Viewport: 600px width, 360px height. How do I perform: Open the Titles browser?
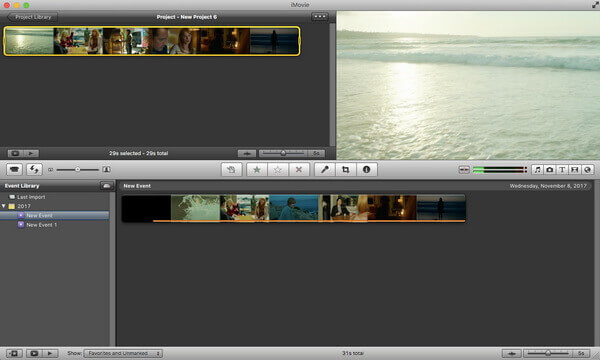(x=562, y=169)
